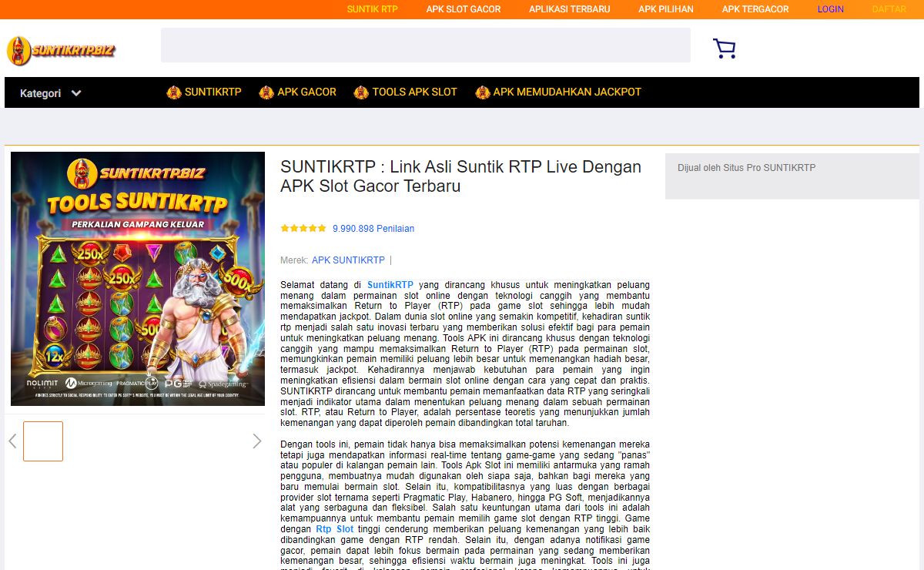This screenshot has height=570, width=924.
Task: Open APK PILIHAN in the top bar
Action: tap(666, 9)
